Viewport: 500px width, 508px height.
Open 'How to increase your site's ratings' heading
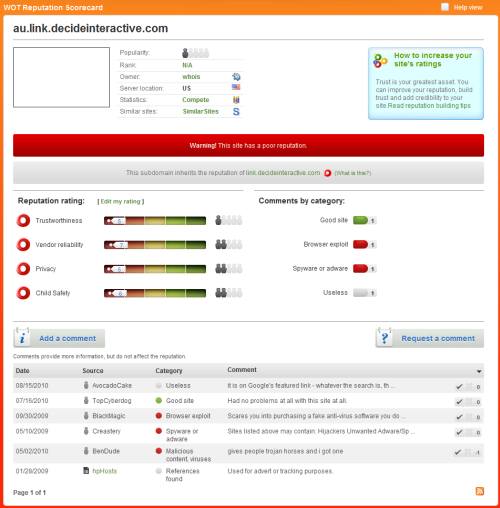(x=433, y=60)
